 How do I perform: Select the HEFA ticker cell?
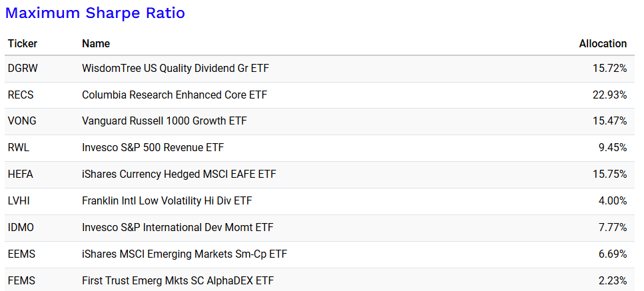tap(21, 174)
